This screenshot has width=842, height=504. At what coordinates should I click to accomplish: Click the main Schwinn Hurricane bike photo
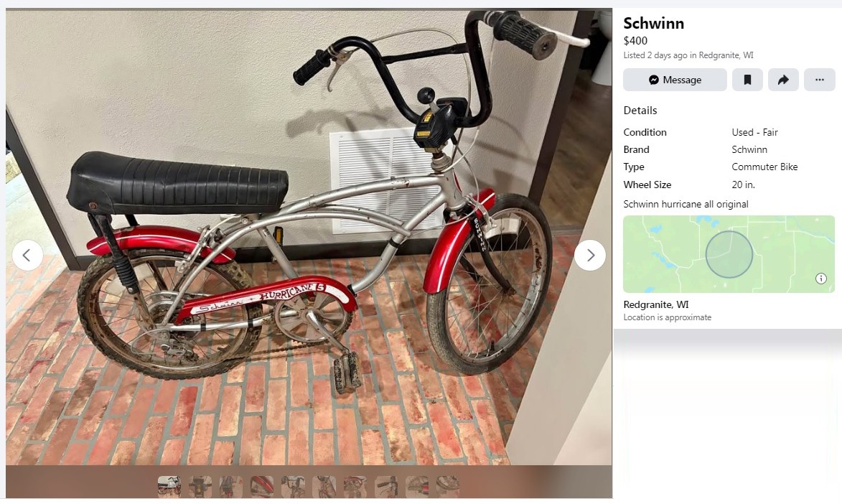click(x=309, y=236)
